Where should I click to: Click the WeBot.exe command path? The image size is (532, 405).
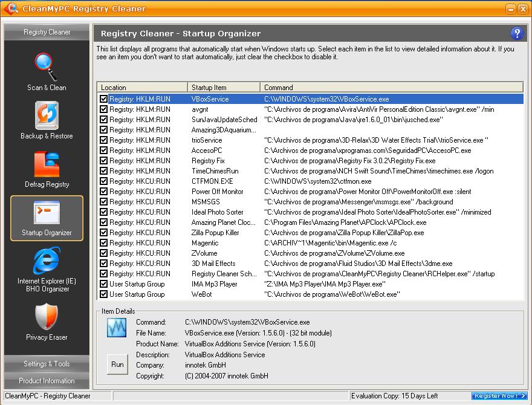point(332,294)
